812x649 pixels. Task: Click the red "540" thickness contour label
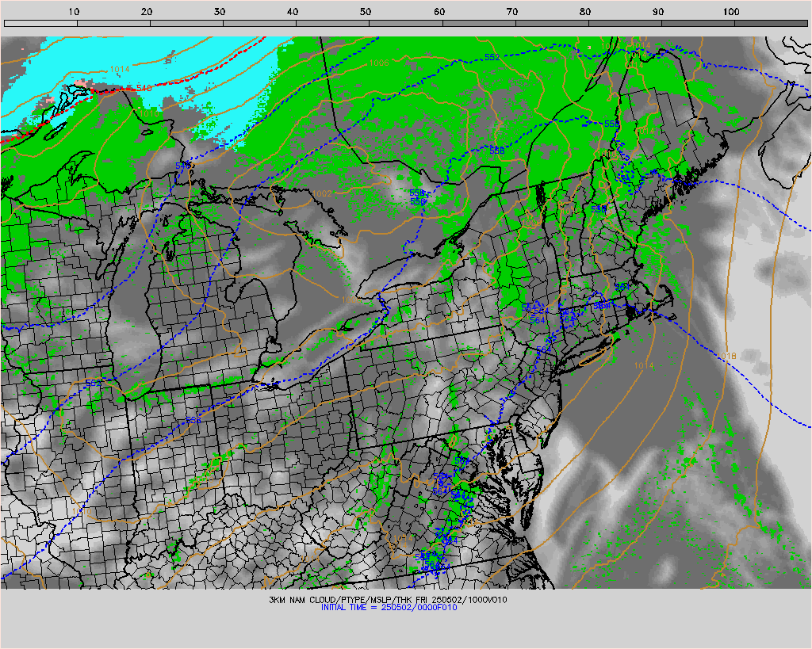(x=144, y=88)
